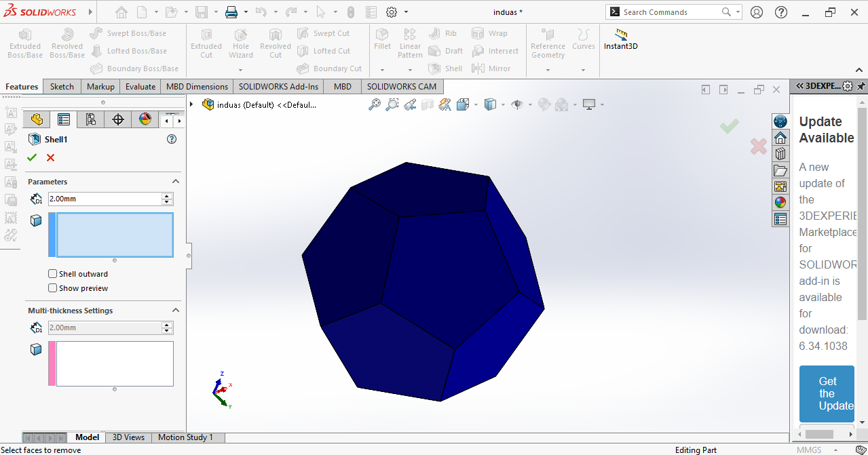
Task: Open the SOLIDWORKS Options gear icon
Action: pos(392,12)
